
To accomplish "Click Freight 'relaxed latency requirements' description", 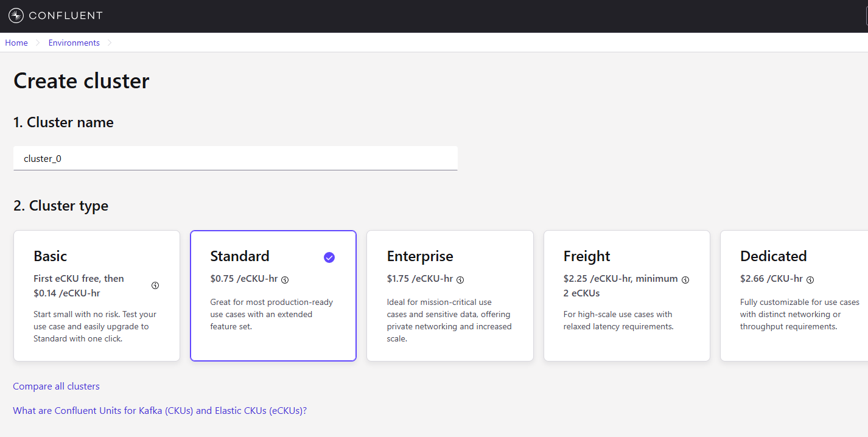I will coord(618,321).
